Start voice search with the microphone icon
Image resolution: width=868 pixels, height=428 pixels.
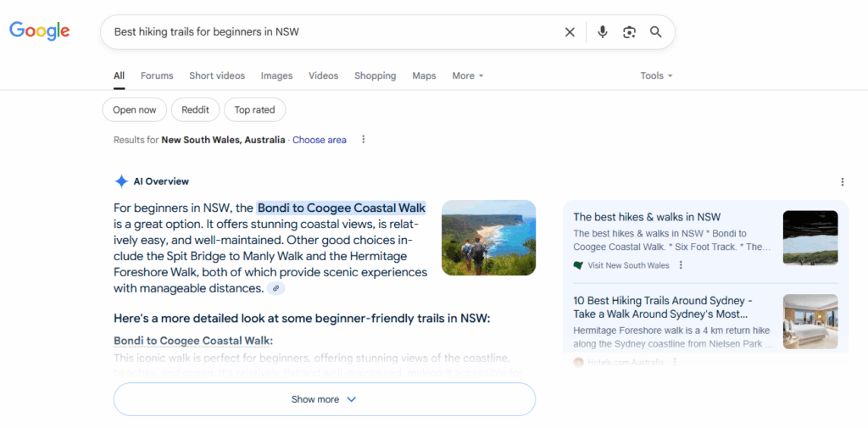click(x=603, y=32)
